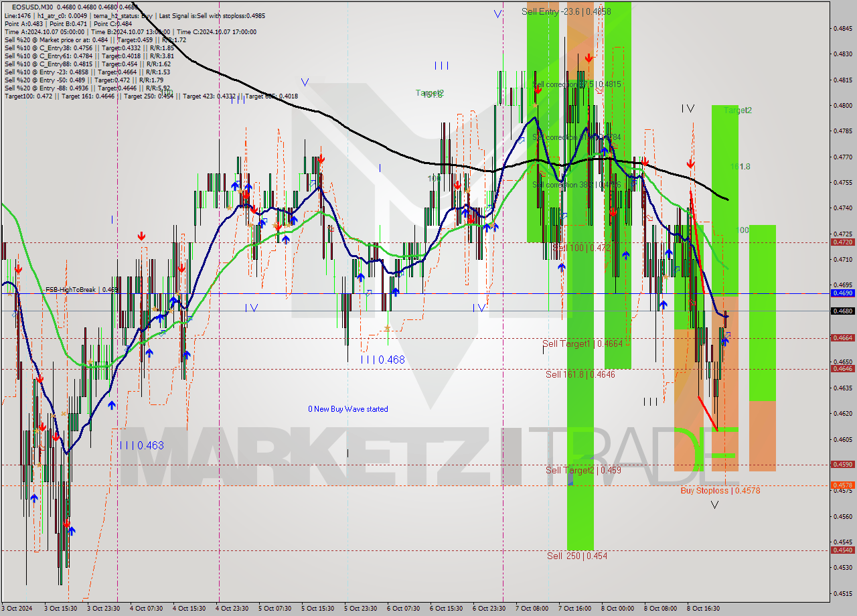
Task: Click the wave 'IV' label near 8 Oct peak
Action: (688, 108)
